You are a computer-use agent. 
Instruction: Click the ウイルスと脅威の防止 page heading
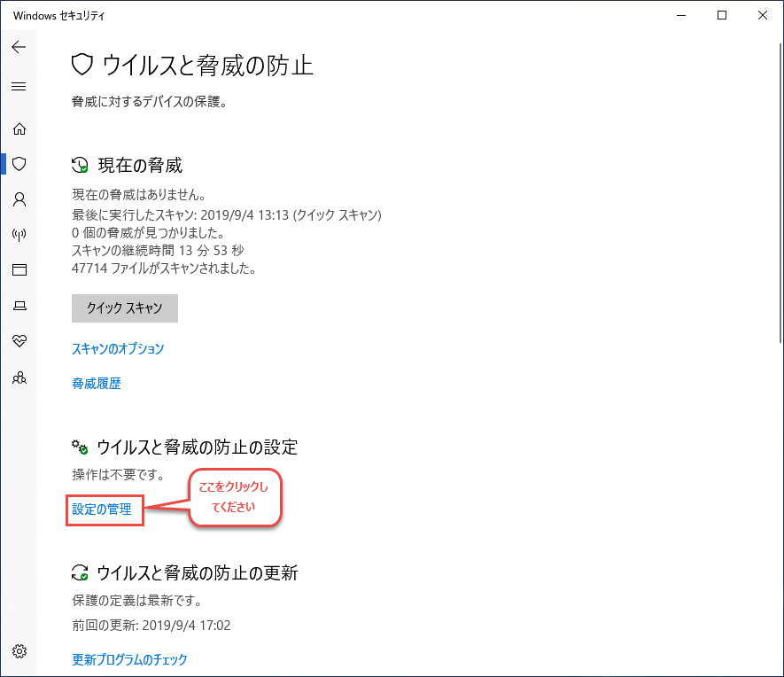(x=207, y=66)
